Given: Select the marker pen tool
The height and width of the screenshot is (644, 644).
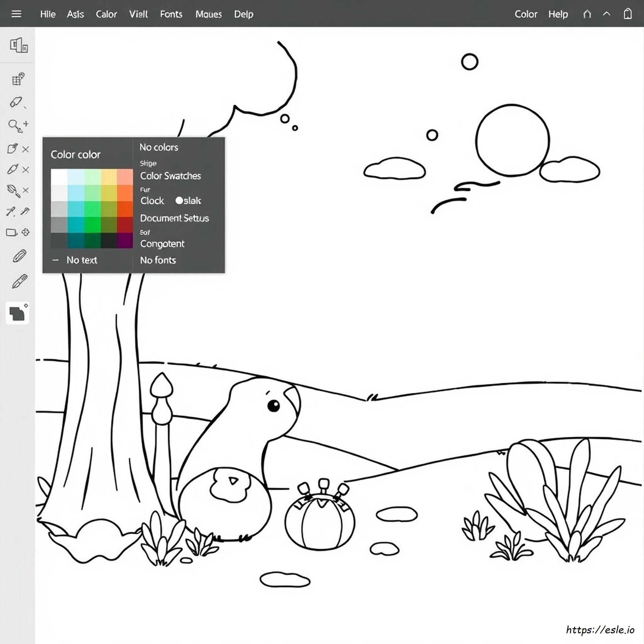Looking at the screenshot, I should (x=19, y=281).
